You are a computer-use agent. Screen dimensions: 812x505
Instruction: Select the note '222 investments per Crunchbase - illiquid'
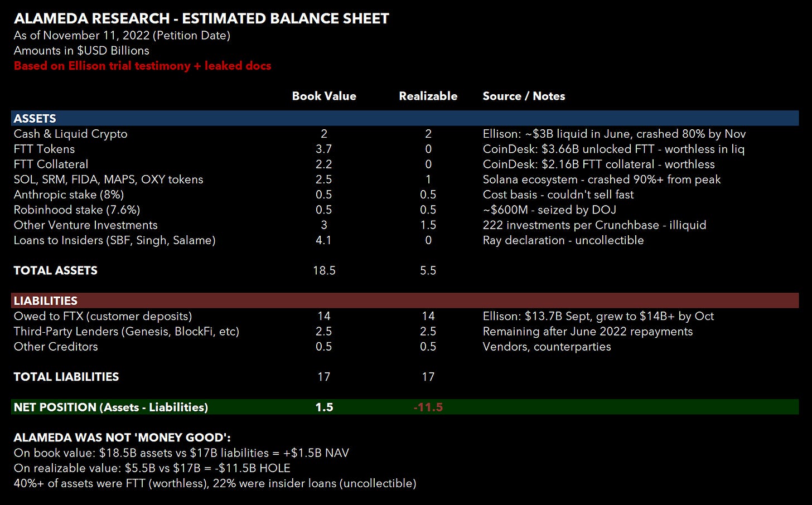pos(594,225)
